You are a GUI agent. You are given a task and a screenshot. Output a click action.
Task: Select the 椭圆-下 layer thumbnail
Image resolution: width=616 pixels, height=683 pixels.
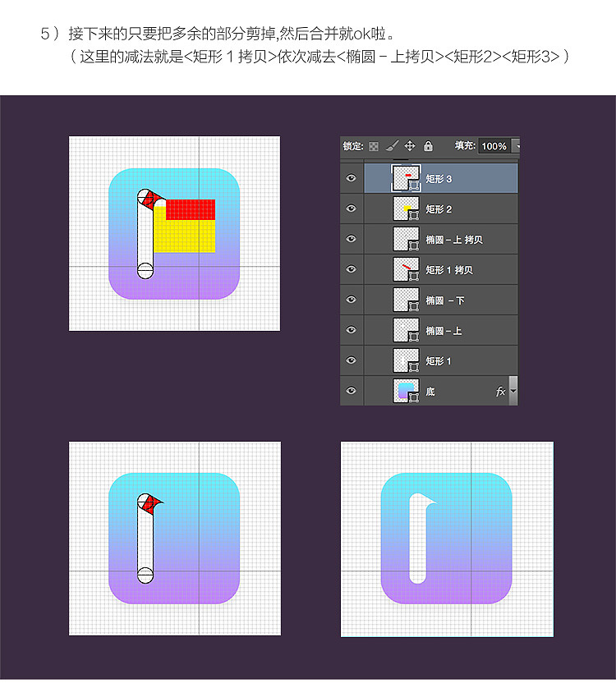(x=406, y=300)
